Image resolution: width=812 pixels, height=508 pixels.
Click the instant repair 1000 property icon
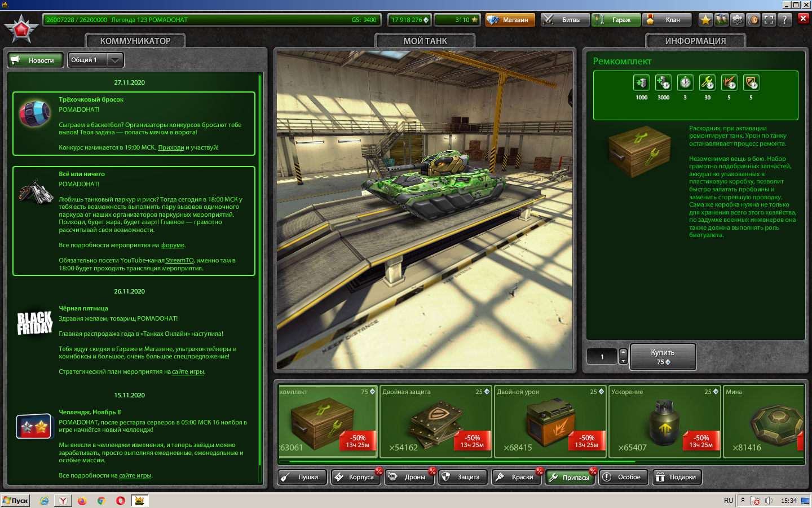[641, 83]
